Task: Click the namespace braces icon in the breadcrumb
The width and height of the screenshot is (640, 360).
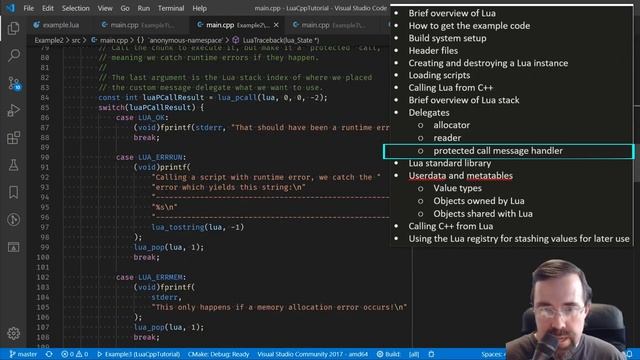Action: (x=140, y=40)
